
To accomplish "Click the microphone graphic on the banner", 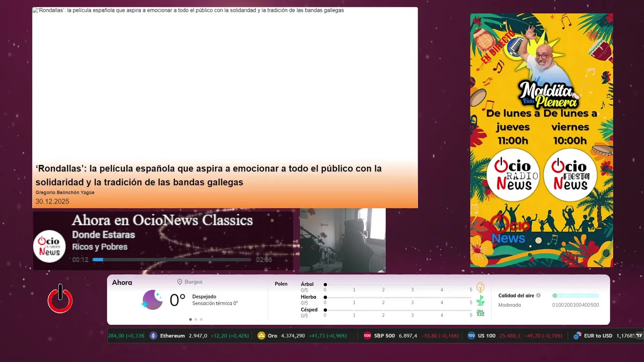I will pyautogui.click(x=515, y=47).
